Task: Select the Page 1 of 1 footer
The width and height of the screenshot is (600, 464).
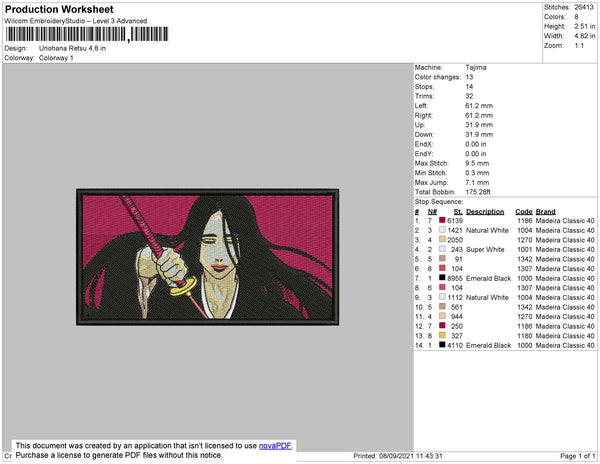Action: (577, 456)
